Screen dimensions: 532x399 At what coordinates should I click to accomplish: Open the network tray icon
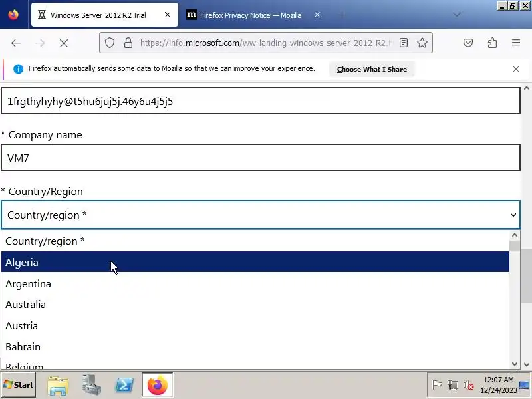click(x=453, y=385)
